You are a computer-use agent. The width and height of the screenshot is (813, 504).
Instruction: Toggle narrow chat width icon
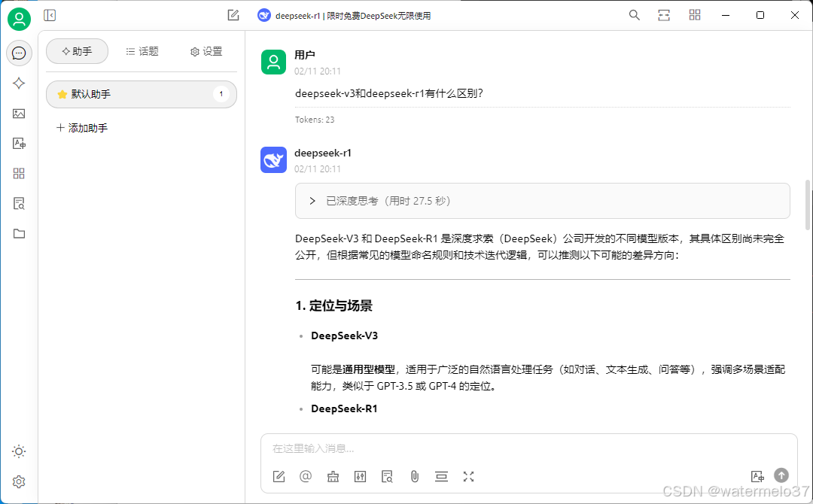tap(664, 15)
